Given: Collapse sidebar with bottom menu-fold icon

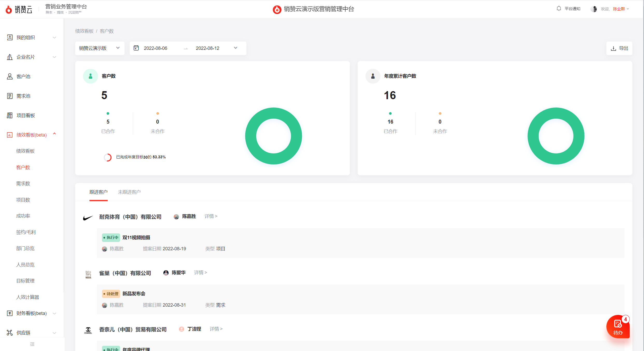Looking at the screenshot, I should [32, 344].
